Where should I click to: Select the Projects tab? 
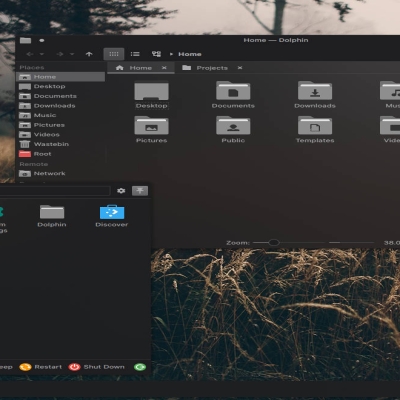click(212, 68)
